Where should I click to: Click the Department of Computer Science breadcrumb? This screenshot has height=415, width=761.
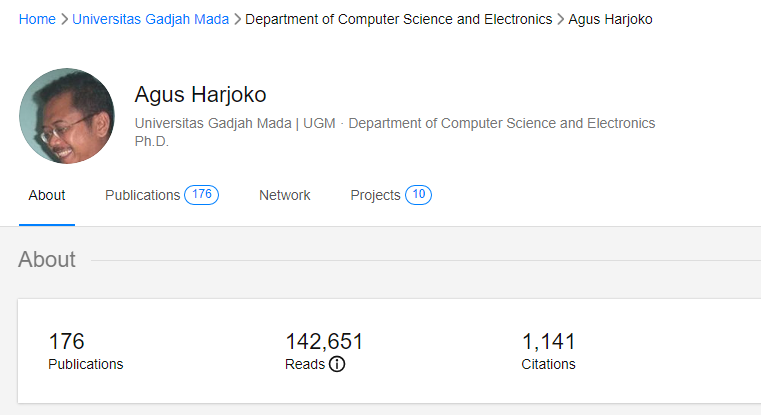coord(398,19)
